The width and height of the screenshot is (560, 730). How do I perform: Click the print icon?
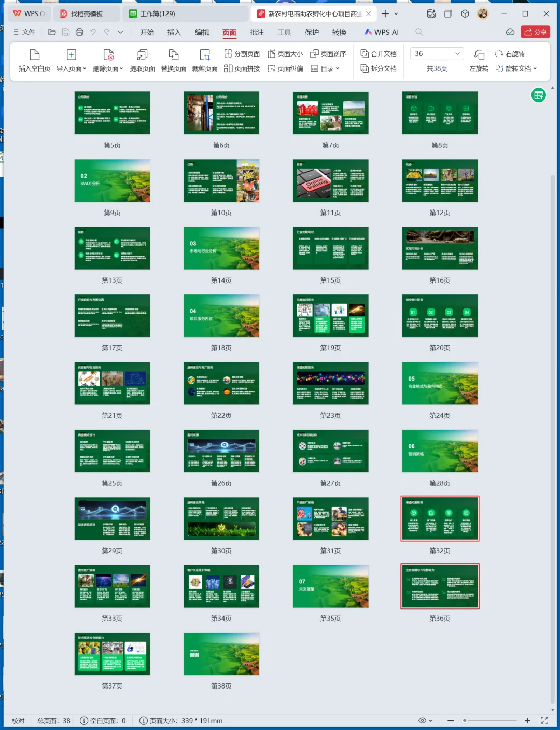pos(79,32)
